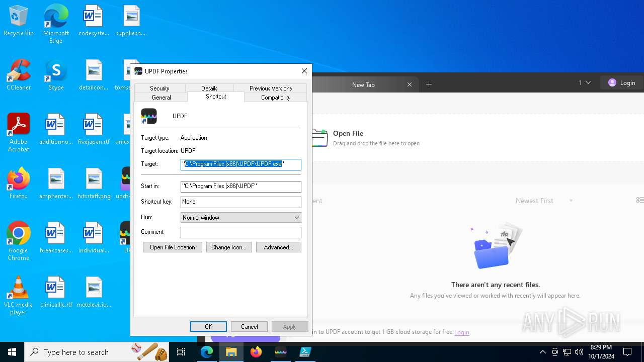The width and height of the screenshot is (644, 362).
Task: Switch to the Details tab
Action: (209, 88)
